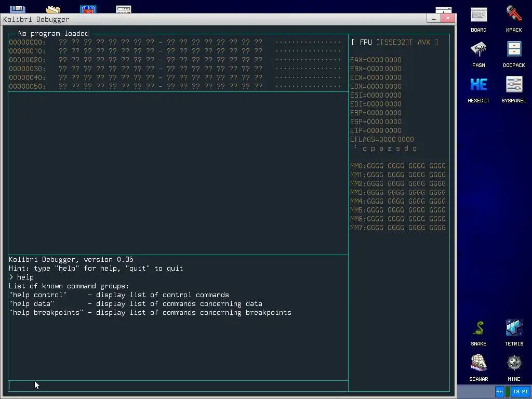532x399 pixels.
Task: Launch the HEXEDIT icon
Action: (x=478, y=89)
